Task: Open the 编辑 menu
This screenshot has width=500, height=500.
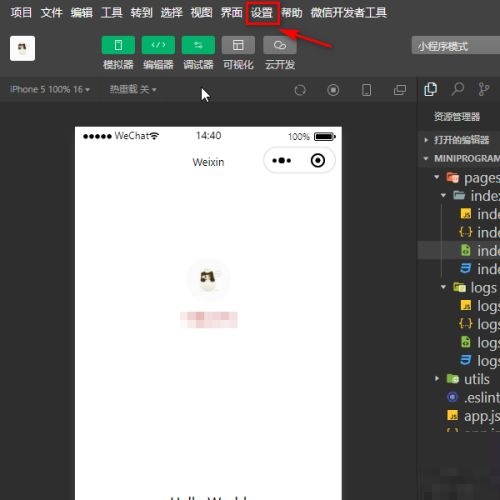Action: [81, 13]
